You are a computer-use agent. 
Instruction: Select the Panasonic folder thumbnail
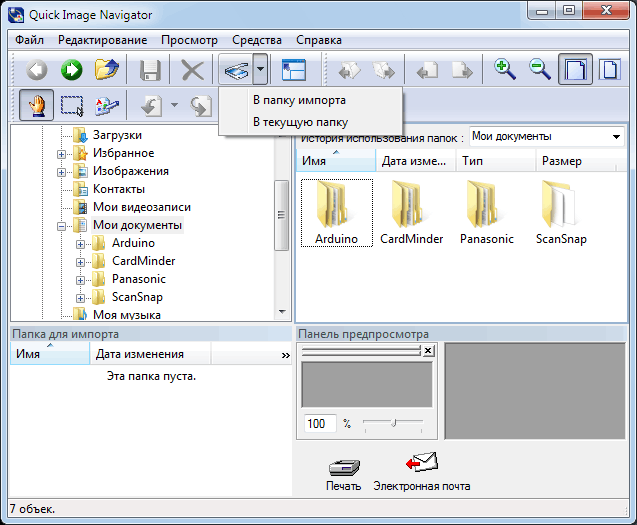[486, 213]
